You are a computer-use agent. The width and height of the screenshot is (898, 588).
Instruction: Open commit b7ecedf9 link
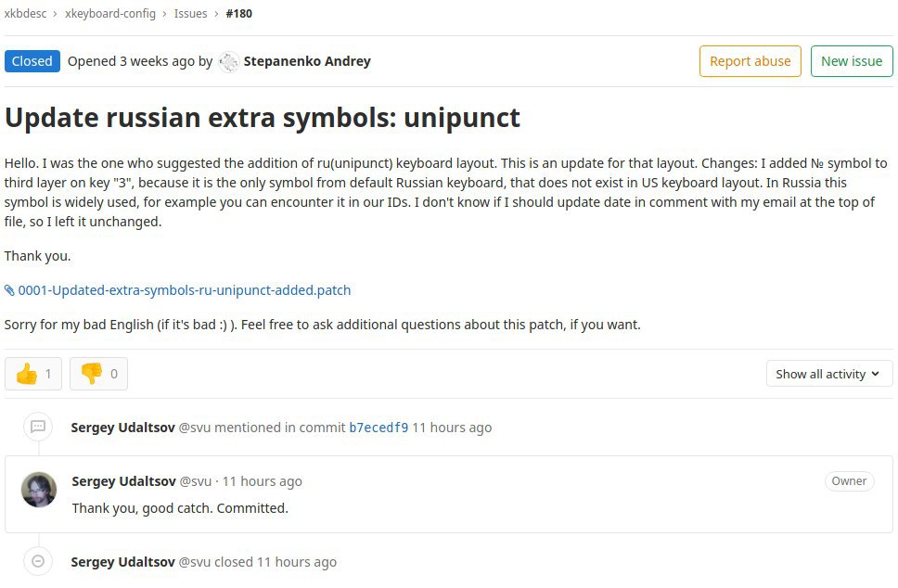(378, 428)
